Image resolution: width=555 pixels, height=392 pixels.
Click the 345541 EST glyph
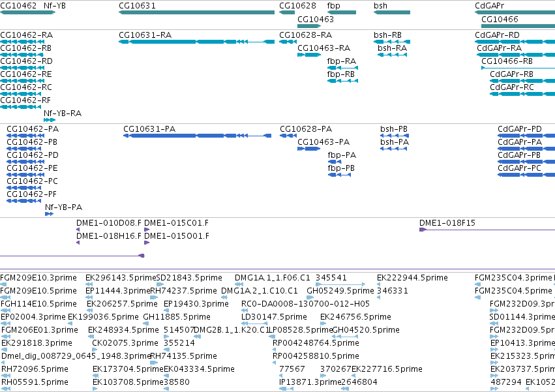340,284
